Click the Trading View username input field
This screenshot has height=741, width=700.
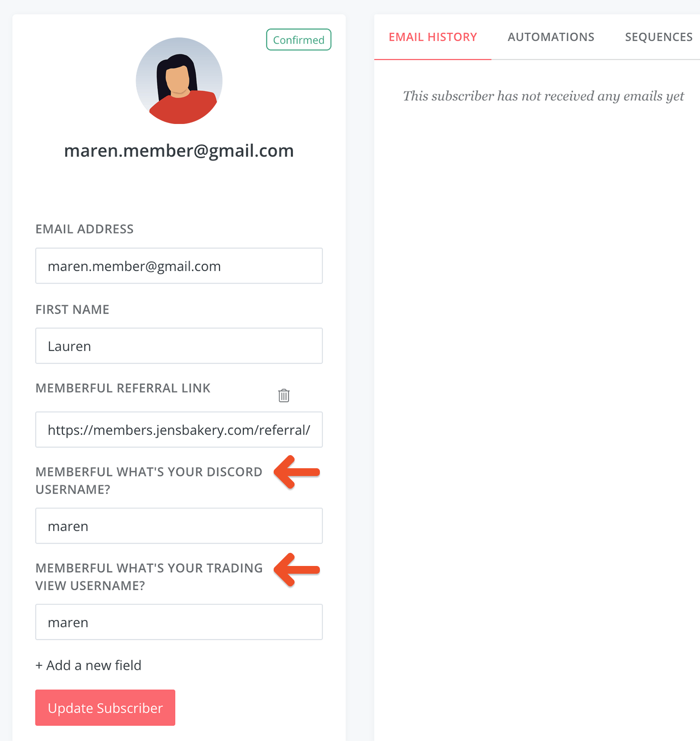179,622
